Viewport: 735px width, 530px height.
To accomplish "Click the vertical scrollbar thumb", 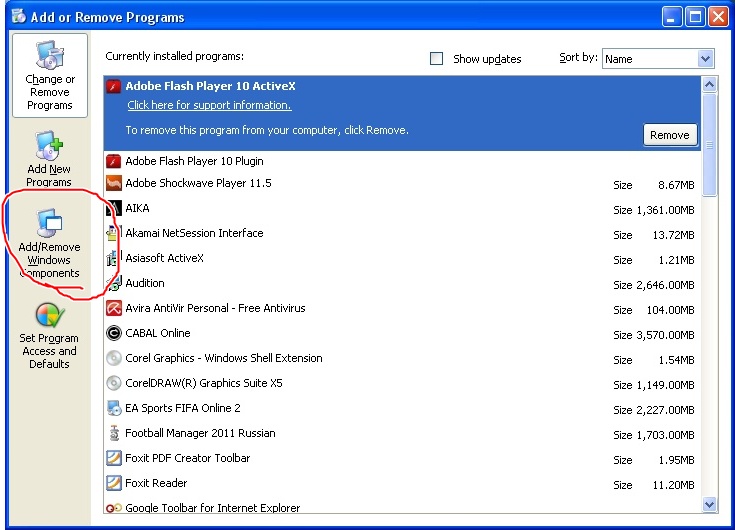I will 709,145.
